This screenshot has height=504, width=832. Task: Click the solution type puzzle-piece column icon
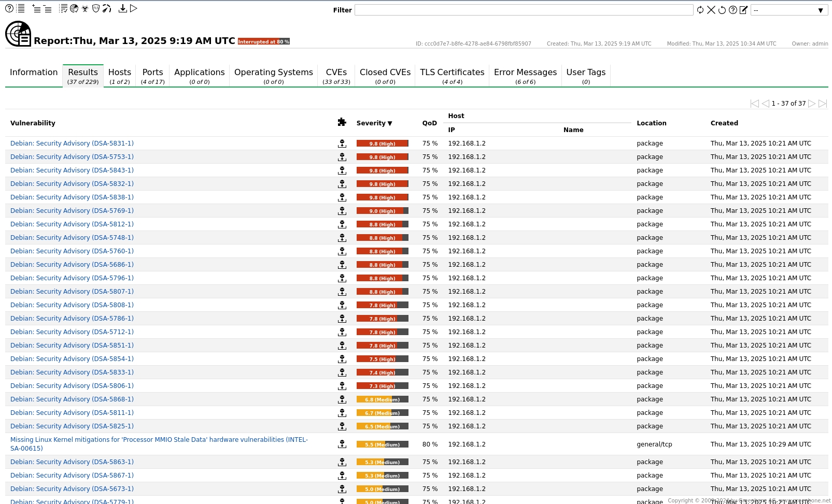pyautogui.click(x=342, y=122)
